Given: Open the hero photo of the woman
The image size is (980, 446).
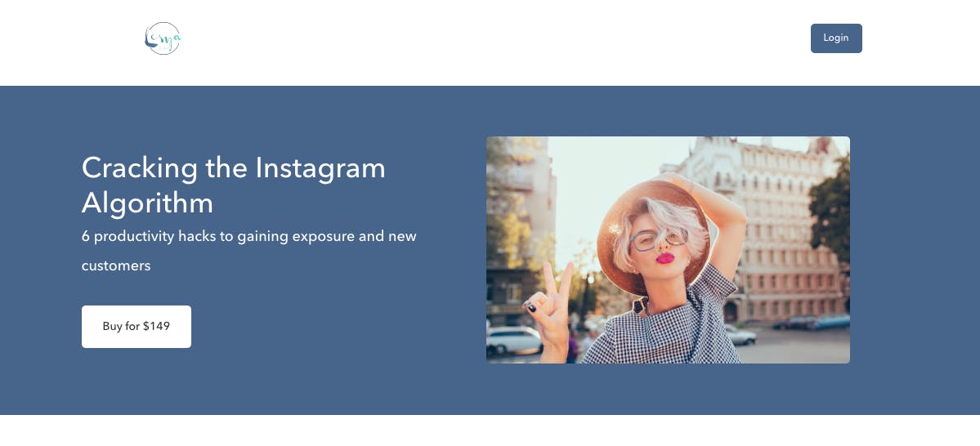Looking at the screenshot, I should coord(668,250).
